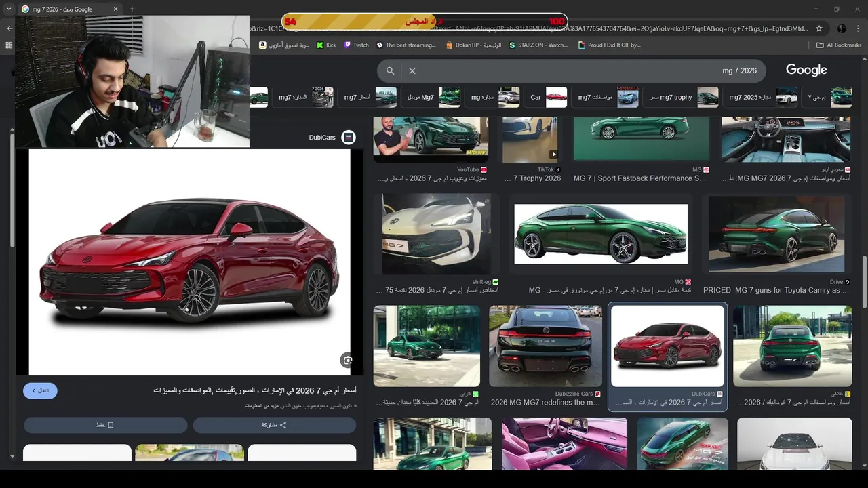Click the share button in preview panel

coord(274,425)
